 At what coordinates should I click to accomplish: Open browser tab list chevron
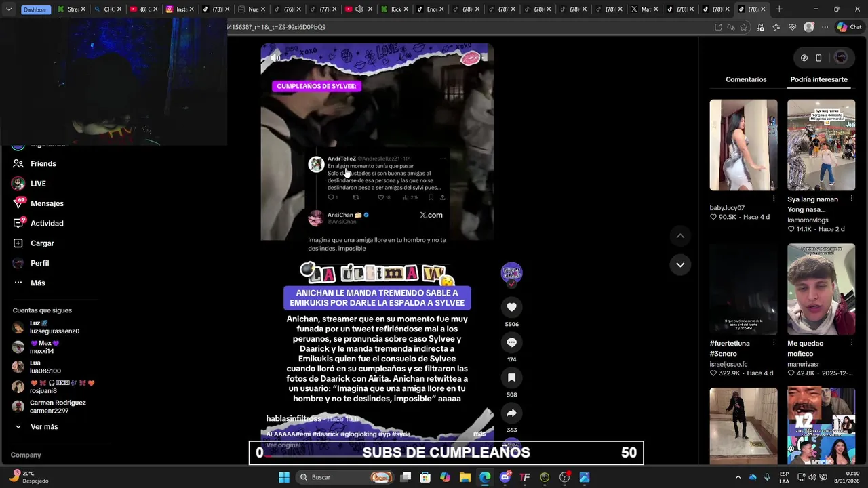pyautogui.click(x=9, y=9)
